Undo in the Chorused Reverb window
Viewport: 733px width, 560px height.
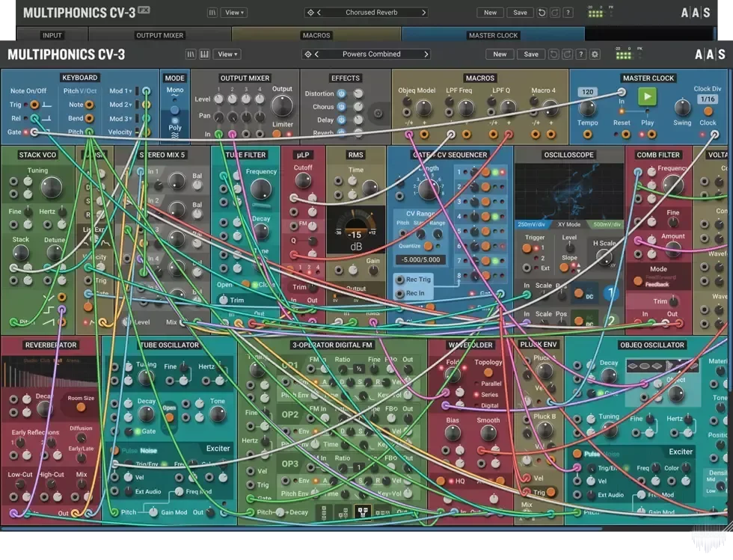coord(542,13)
